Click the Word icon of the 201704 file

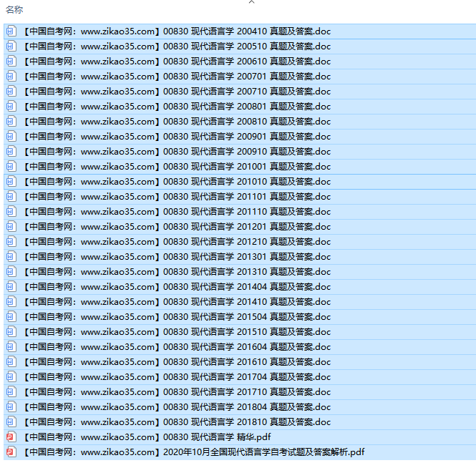click(x=11, y=377)
